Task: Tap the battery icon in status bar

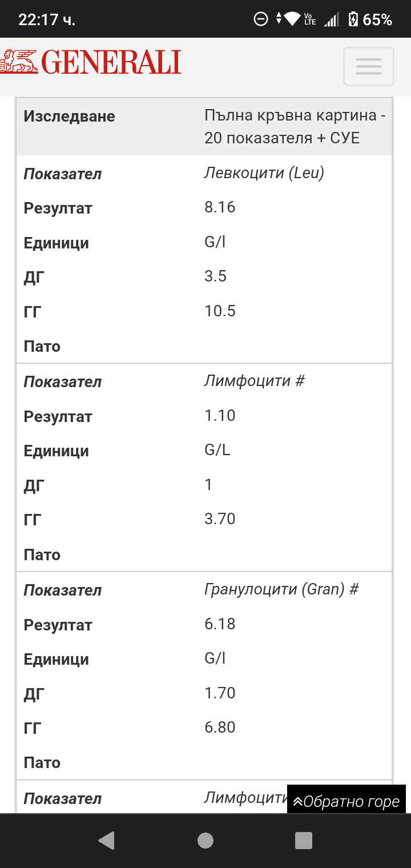Action: (353, 19)
